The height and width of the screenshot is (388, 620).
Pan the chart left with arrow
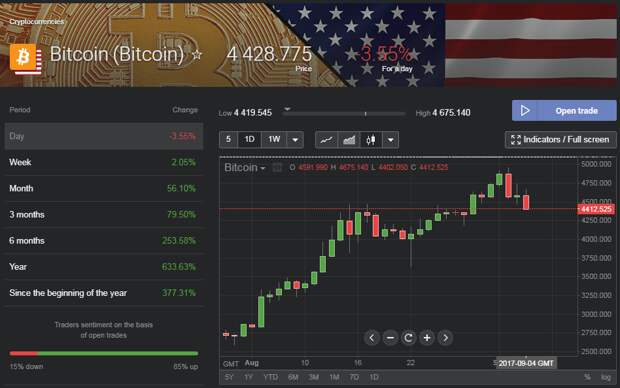[372, 338]
